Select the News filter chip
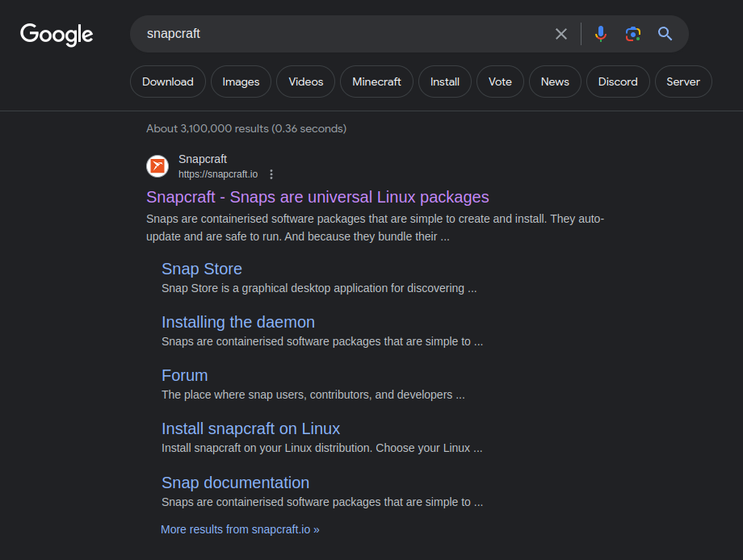Image resolution: width=743 pixels, height=560 pixels. tap(555, 81)
